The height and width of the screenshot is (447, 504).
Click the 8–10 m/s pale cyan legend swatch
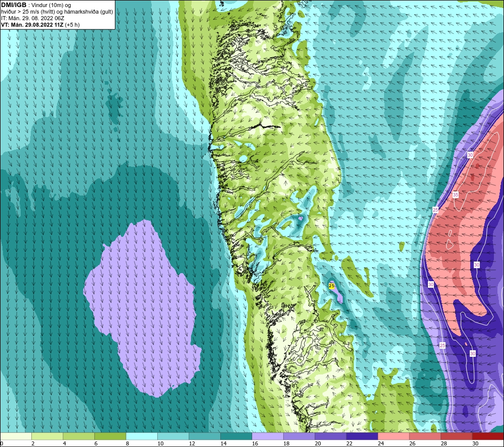(x=142, y=436)
